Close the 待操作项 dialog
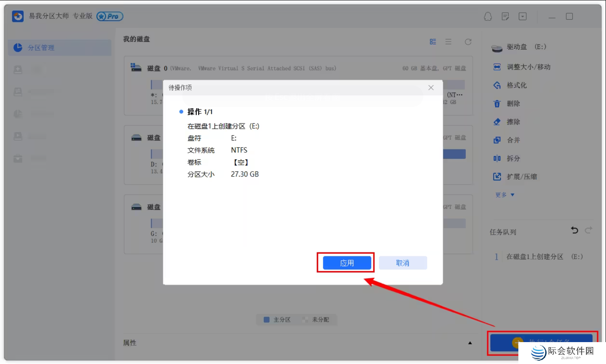 (431, 88)
